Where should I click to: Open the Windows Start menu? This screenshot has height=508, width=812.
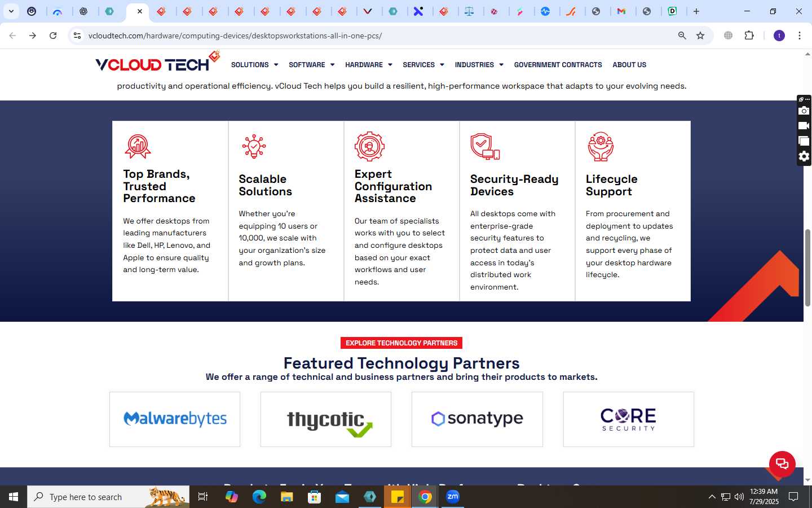pos(14,497)
